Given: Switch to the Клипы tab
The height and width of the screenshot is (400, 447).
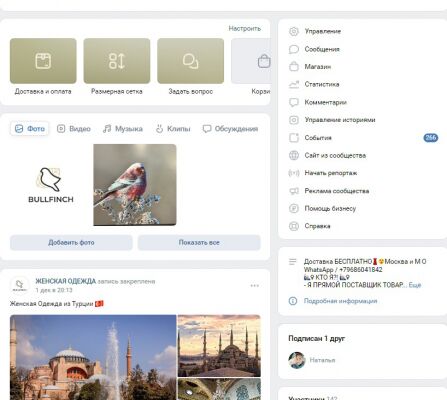Looking at the screenshot, I should click(173, 129).
